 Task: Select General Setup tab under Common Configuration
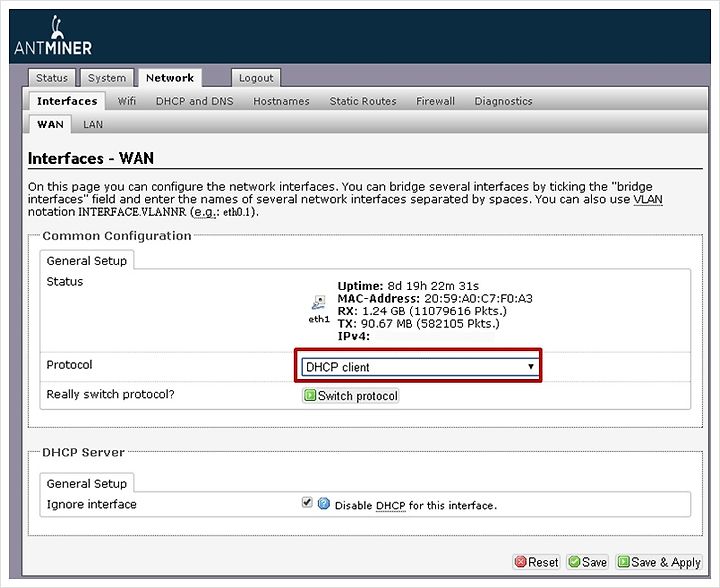click(87, 260)
